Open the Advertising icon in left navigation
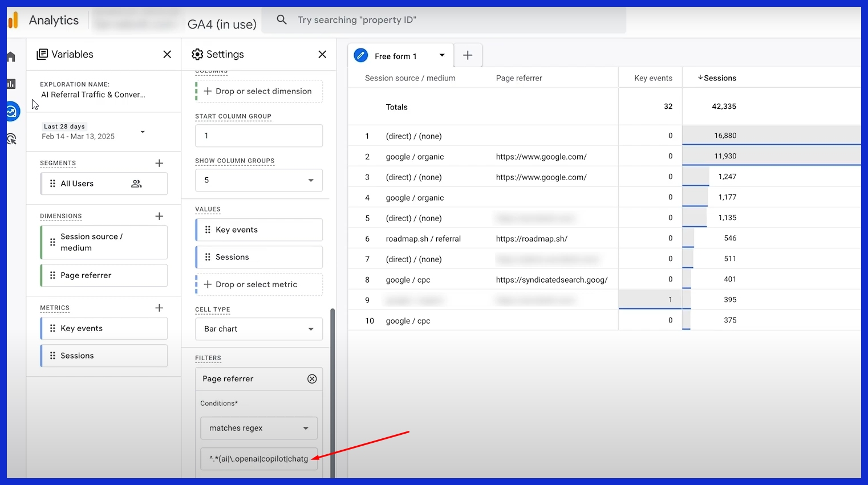The height and width of the screenshot is (485, 868). click(x=11, y=138)
